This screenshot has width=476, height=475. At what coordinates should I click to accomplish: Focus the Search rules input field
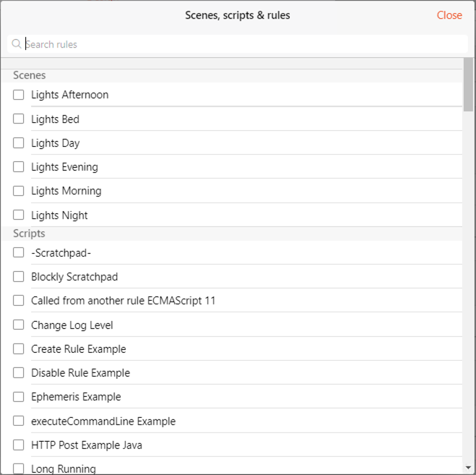(238, 44)
